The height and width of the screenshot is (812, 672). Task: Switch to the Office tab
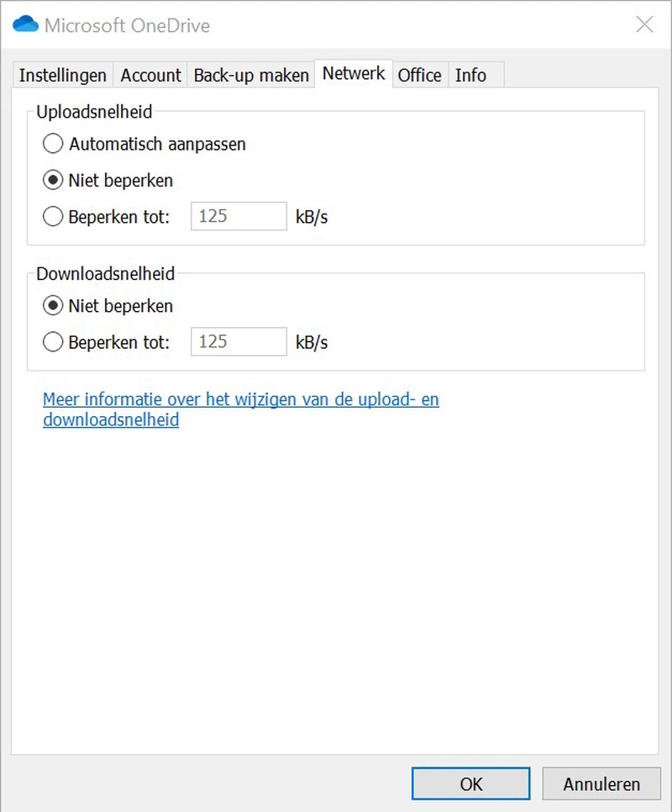coord(420,75)
